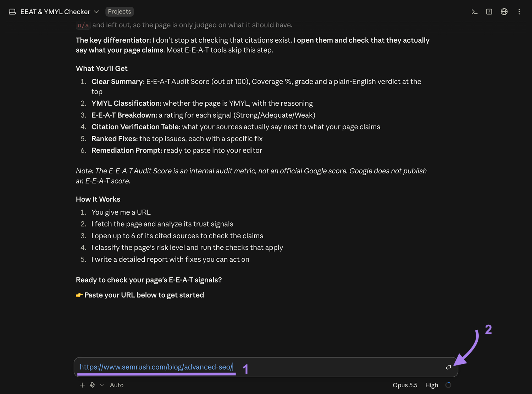Open the three-dot more options menu
The height and width of the screenshot is (394, 532).
tap(519, 12)
